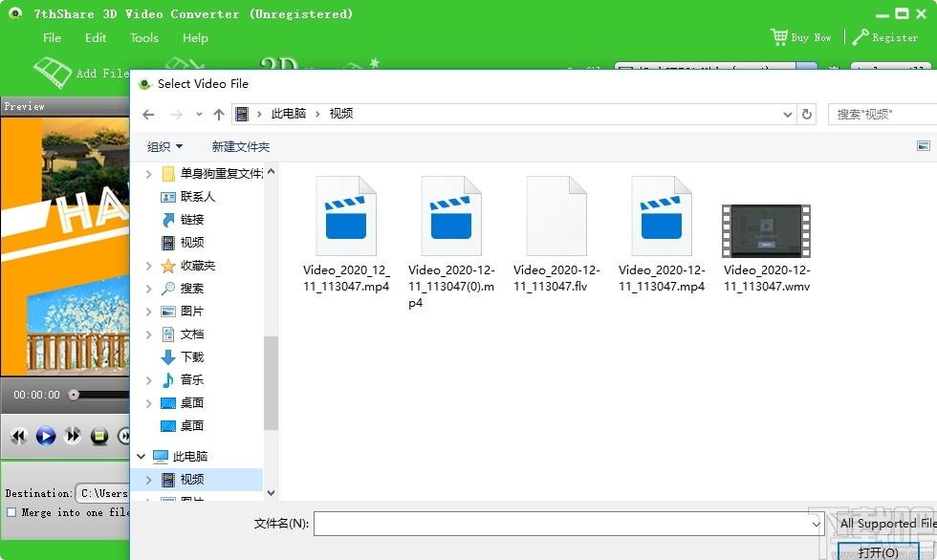
Task: Select 搜索 in navigation tree
Action: click(x=183, y=288)
